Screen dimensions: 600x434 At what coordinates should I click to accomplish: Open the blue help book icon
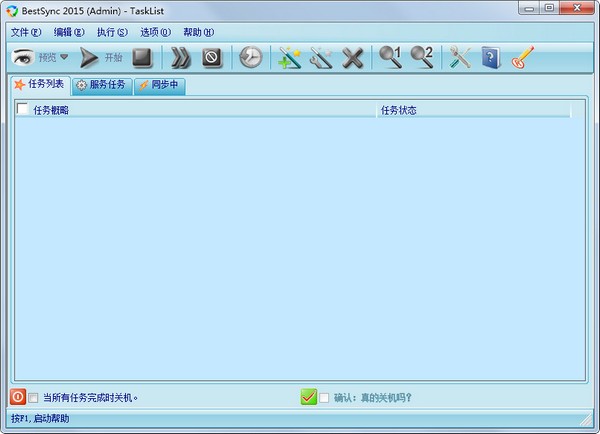pyautogui.click(x=491, y=58)
